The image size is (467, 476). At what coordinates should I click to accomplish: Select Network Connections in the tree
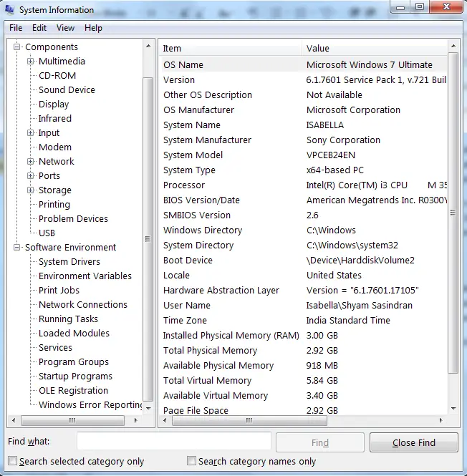click(83, 304)
